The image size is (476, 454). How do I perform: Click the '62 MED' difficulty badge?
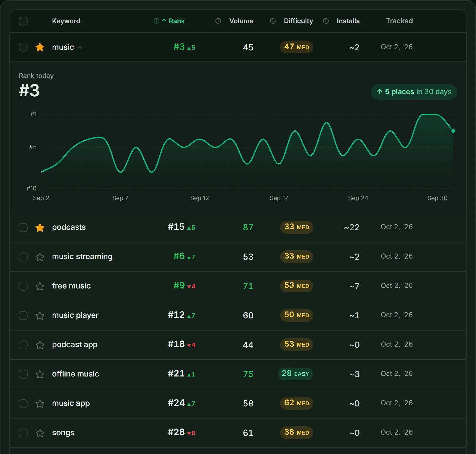pos(296,403)
